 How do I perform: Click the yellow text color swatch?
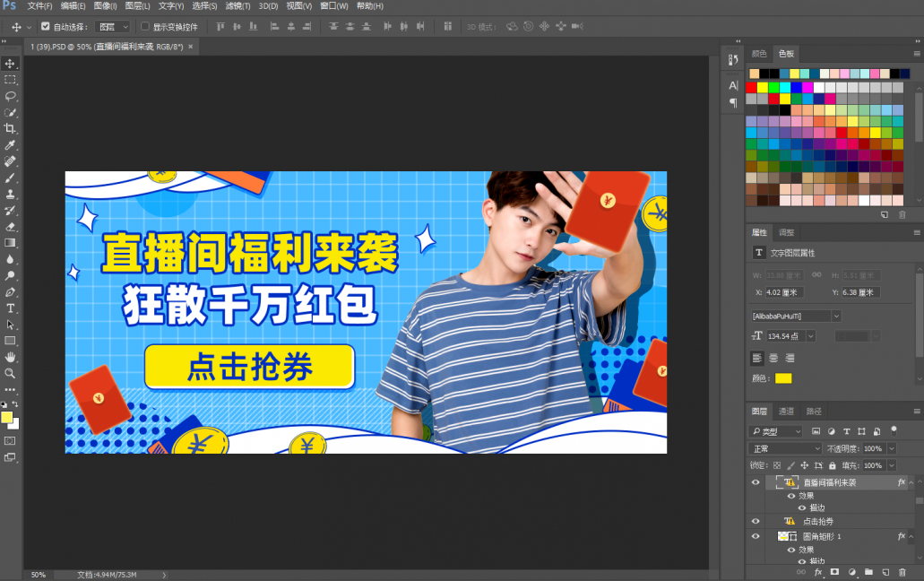(x=784, y=378)
